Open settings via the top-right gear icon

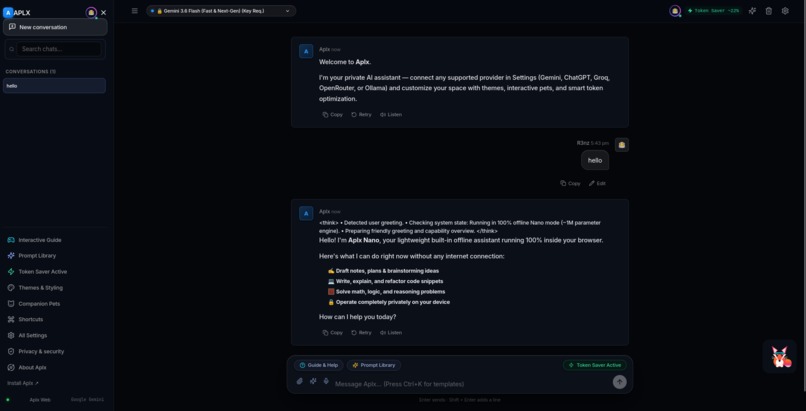tap(785, 11)
